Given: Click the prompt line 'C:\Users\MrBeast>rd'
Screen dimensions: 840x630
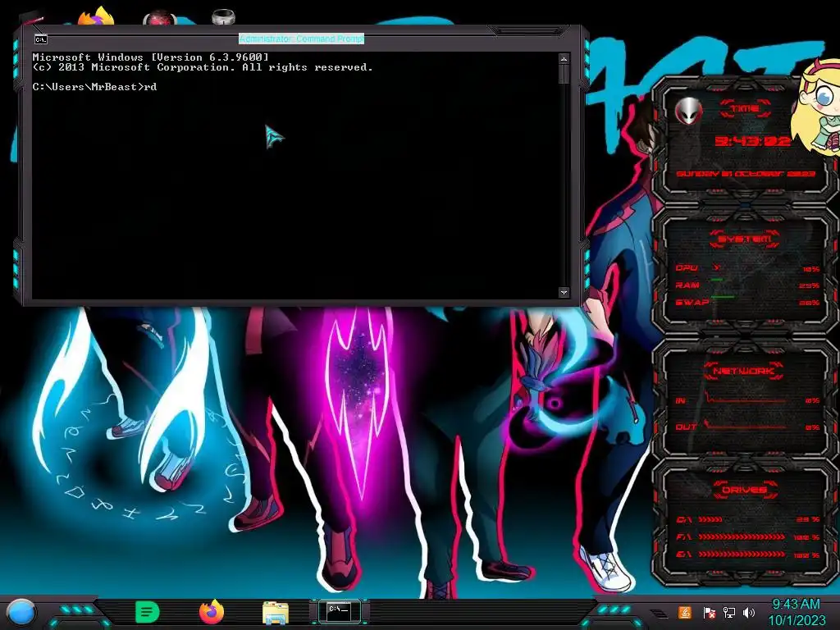Looking at the screenshot, I should [95, 87].
